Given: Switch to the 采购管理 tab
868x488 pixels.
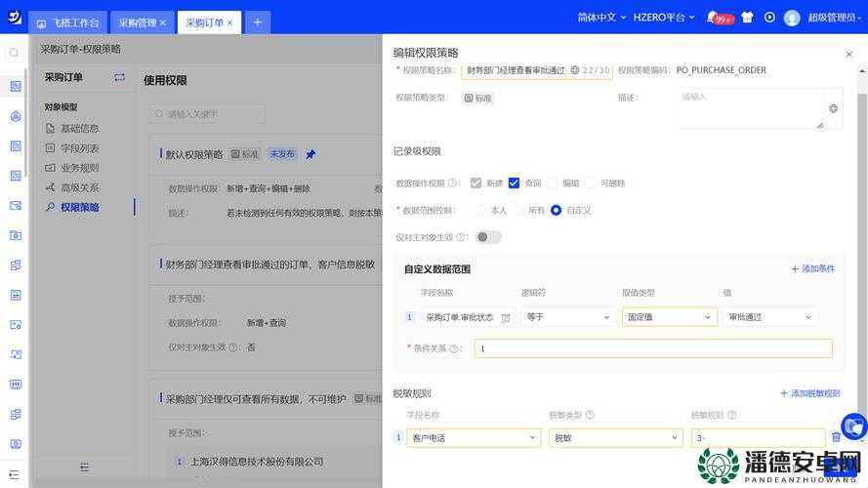Looking at the screenshot, I should click(x=138, y=22).
